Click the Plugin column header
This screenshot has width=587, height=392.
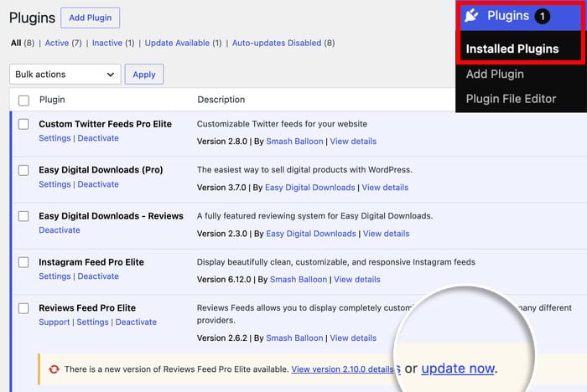coord(52,100)
